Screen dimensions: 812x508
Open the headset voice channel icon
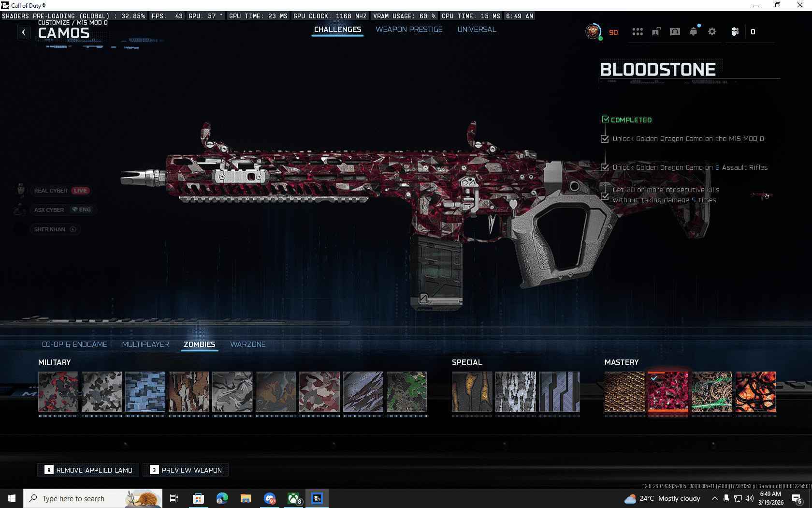pos(675,32)
